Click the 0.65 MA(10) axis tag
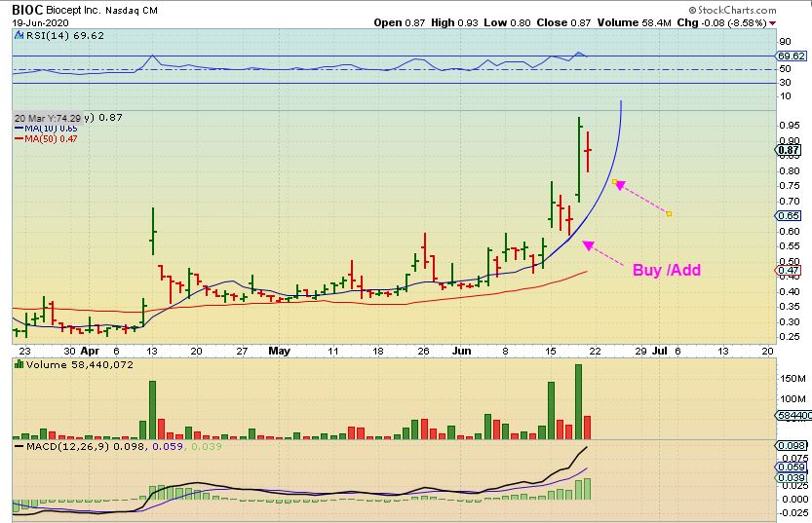The image size is (812, 523). pos(789,215)
